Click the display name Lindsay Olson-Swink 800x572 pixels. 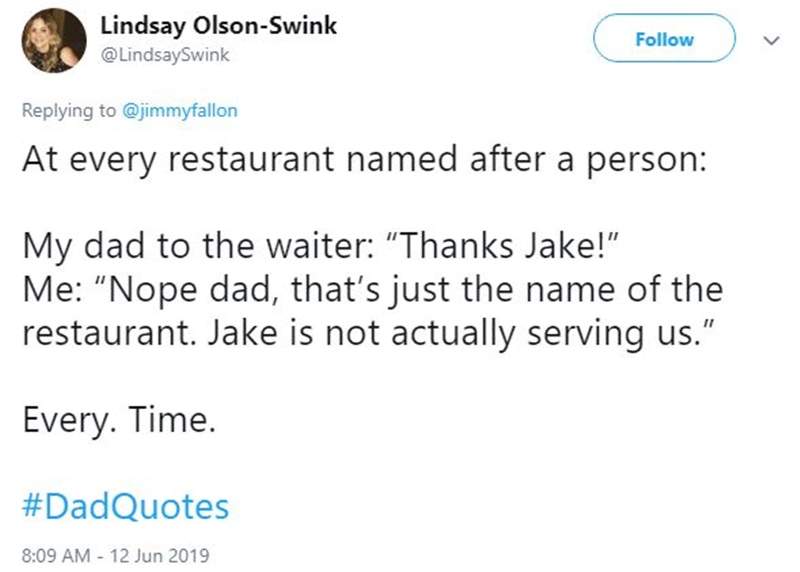(219, 27)
